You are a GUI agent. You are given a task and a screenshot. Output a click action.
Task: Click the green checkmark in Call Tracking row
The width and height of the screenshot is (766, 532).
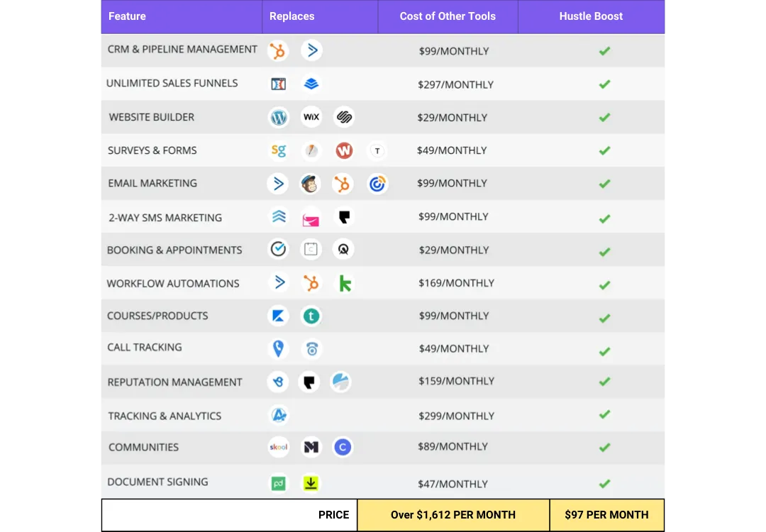[x=604, y=351]
